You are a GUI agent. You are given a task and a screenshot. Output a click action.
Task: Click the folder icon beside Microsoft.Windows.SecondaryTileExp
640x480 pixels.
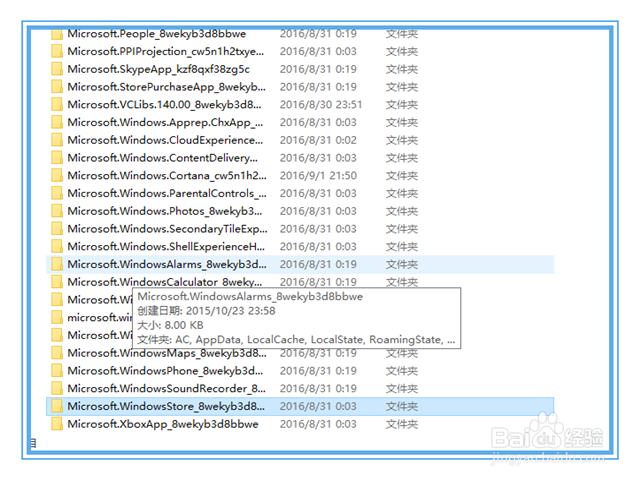57,229
